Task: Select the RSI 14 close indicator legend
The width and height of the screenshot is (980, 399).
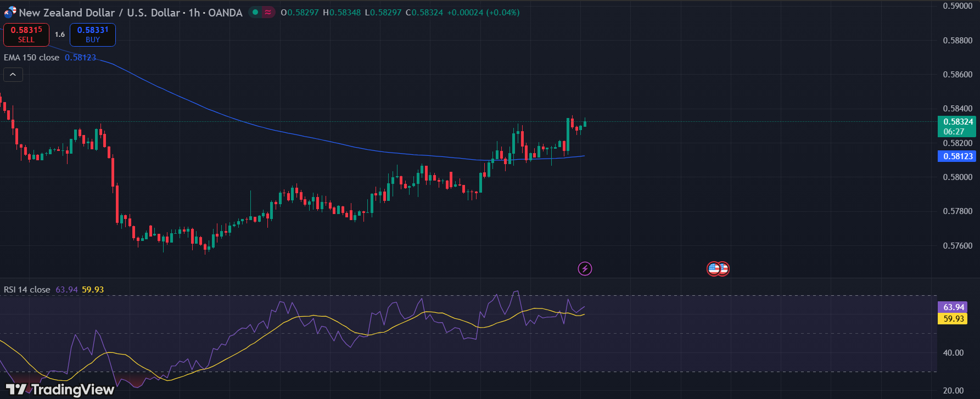Action: coord(27,289)
